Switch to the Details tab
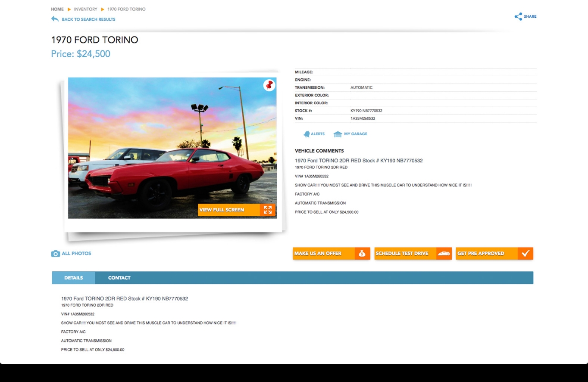588x382 pixels. (x=74, y=278)
